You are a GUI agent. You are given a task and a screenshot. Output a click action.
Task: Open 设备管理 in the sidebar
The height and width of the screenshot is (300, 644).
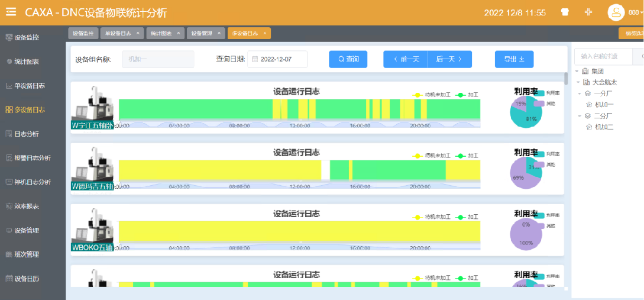click(x=27, y=230)
